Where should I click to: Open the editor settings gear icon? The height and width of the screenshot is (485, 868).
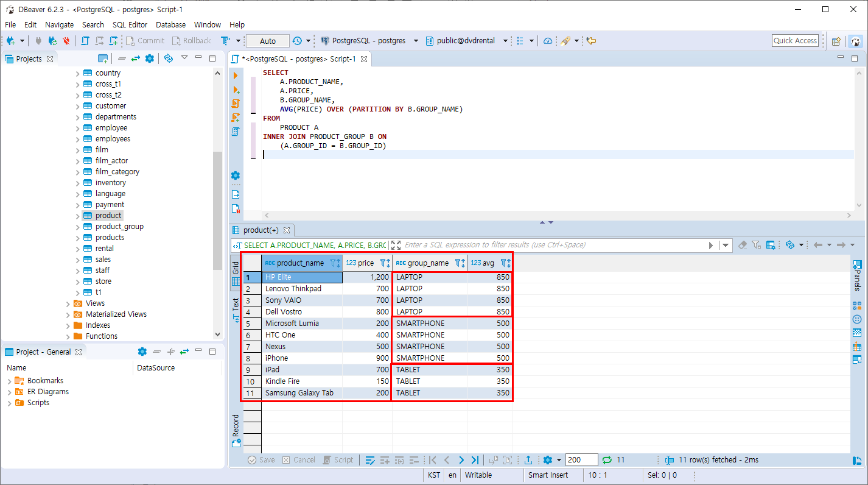pos(236,175)
